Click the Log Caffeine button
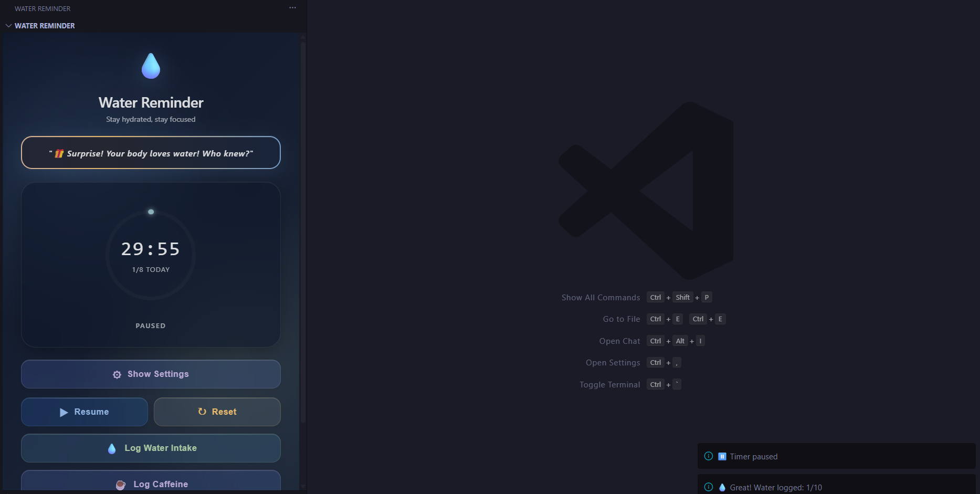980x494 pixels. [151, 481]
